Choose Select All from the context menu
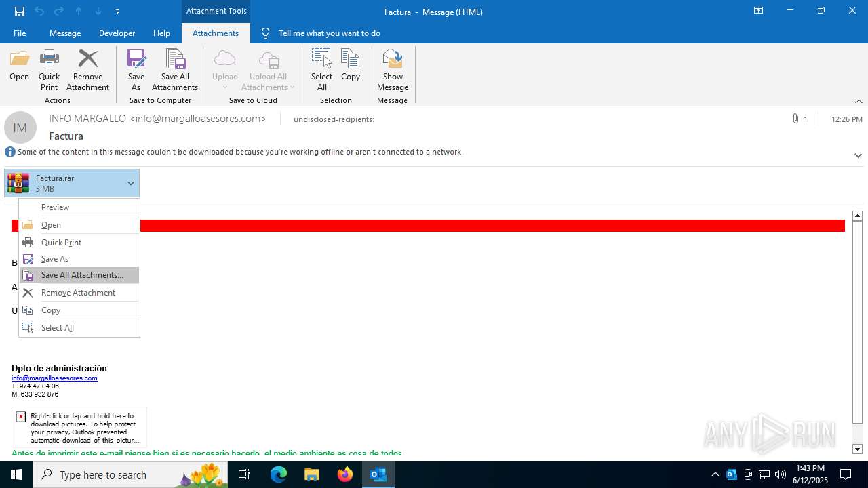Image resolution: width=868 pixels, height=488 pixels. (x=79, y=328)
